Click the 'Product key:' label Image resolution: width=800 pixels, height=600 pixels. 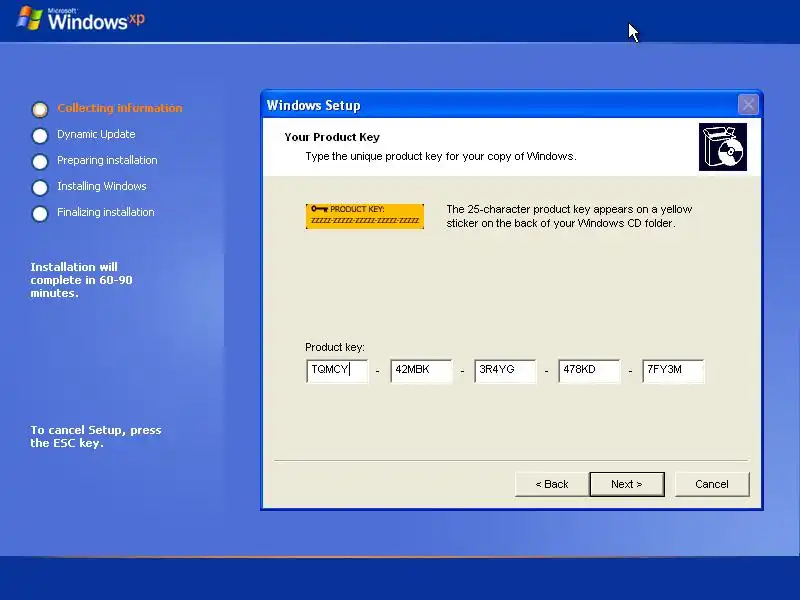pos(335,347)
